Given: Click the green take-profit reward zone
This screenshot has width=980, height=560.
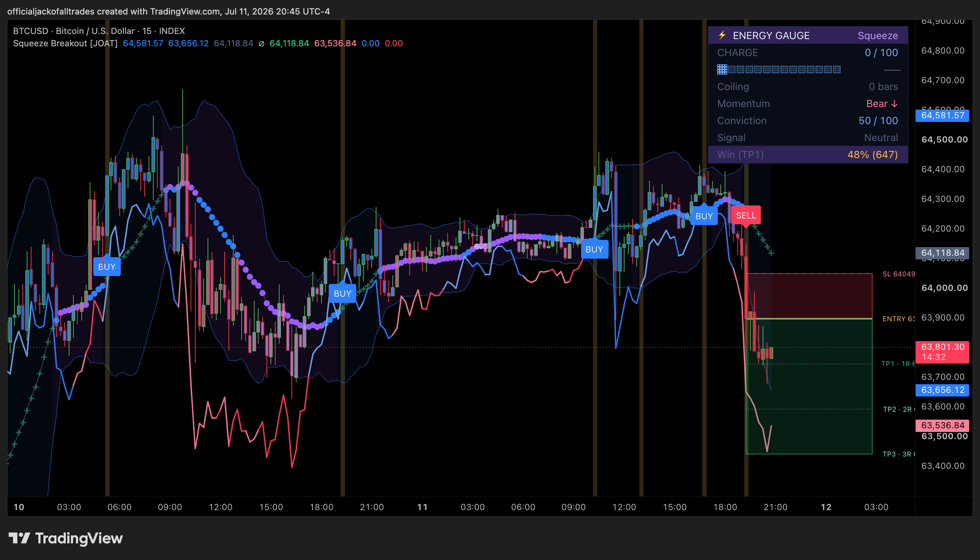Looking at the screenshot, I should pyautogui.click(x=809, y=386).
